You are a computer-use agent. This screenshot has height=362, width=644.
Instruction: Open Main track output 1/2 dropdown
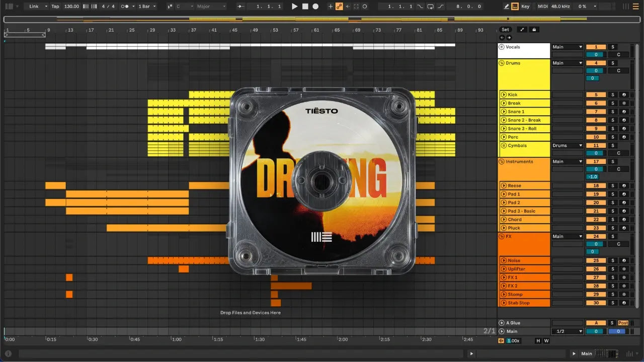(567, 331)
